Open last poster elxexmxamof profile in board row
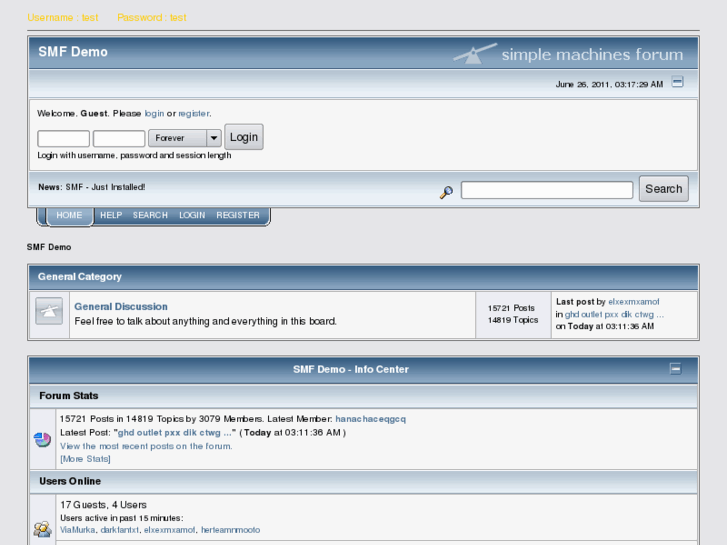Image resolution: width=727 pixels, height=545 pixels. [634, 302]
